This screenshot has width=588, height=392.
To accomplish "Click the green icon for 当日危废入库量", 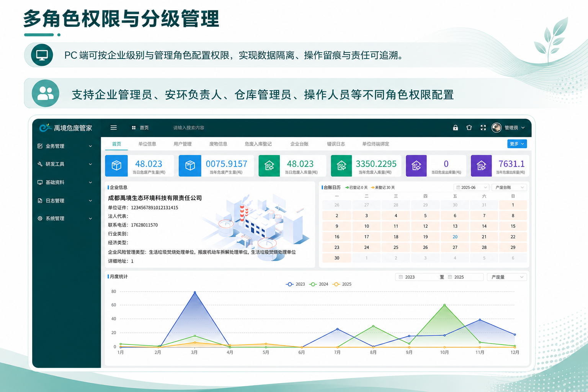I will pyautogui.click(x=269, y=166).
